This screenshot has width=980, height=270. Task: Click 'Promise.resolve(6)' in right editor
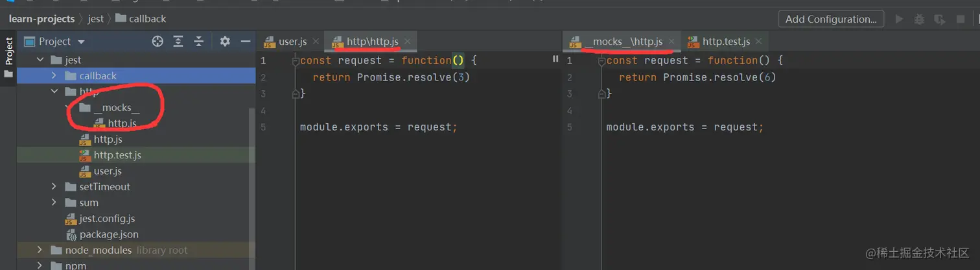(x=719, y=77)
